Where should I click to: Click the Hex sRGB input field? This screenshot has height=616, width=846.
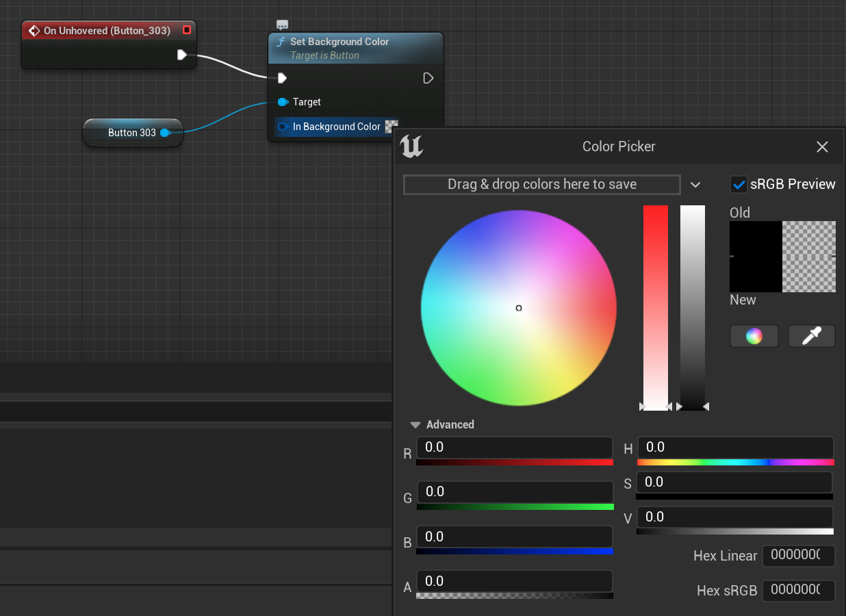pyautogui.click(x=798, y=590)
